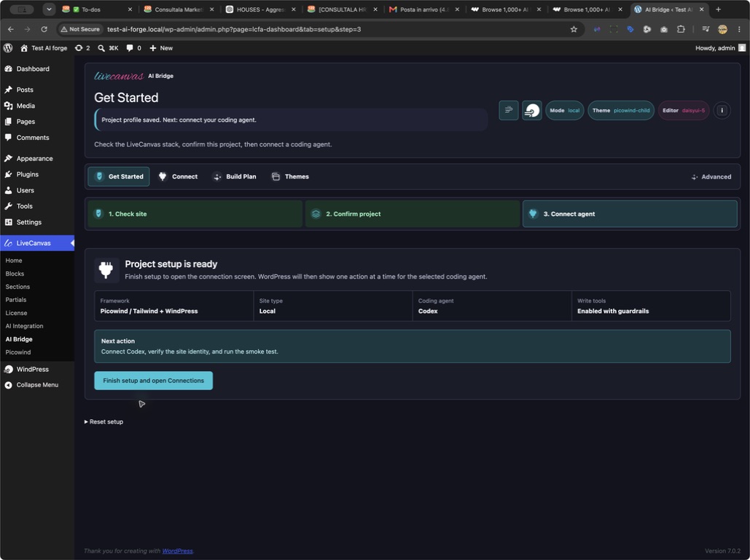The width and height of the screenshot is (750, 560).
Task: Switch to the HOUSES browser tab
Action: pyautogui.click(x=261, y=9)
